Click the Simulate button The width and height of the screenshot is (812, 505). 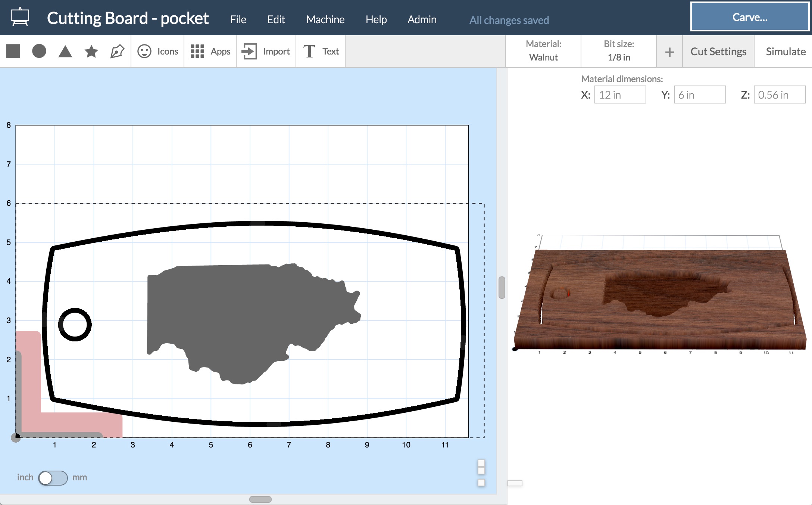pos(785,52)
